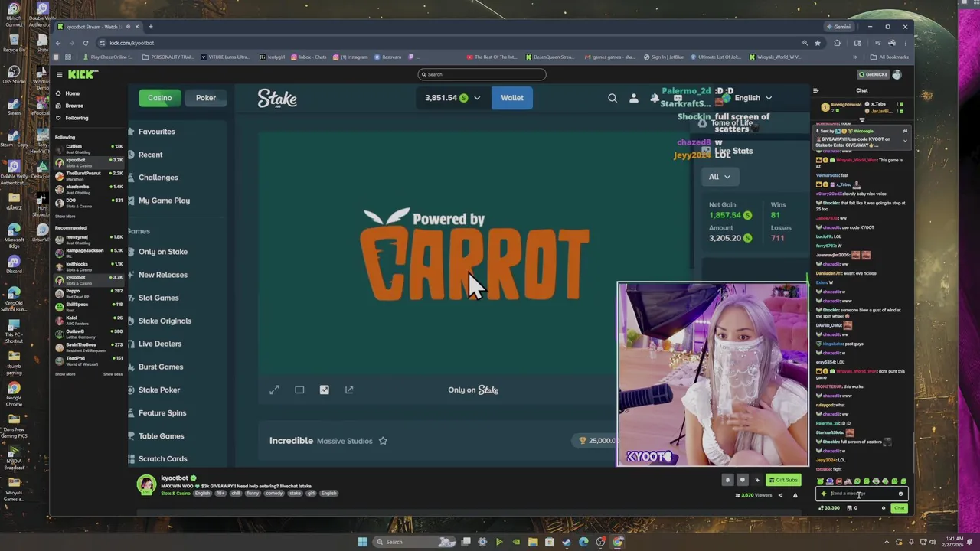980x551 pixels.
Task: Select the Casino tab on Stake
Action: coord(160,98)
